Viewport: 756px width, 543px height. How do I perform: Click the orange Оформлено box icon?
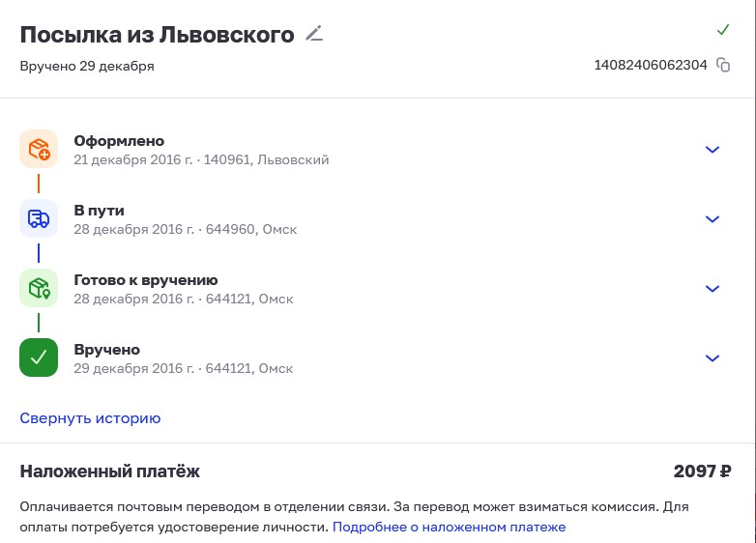point(39,149)
